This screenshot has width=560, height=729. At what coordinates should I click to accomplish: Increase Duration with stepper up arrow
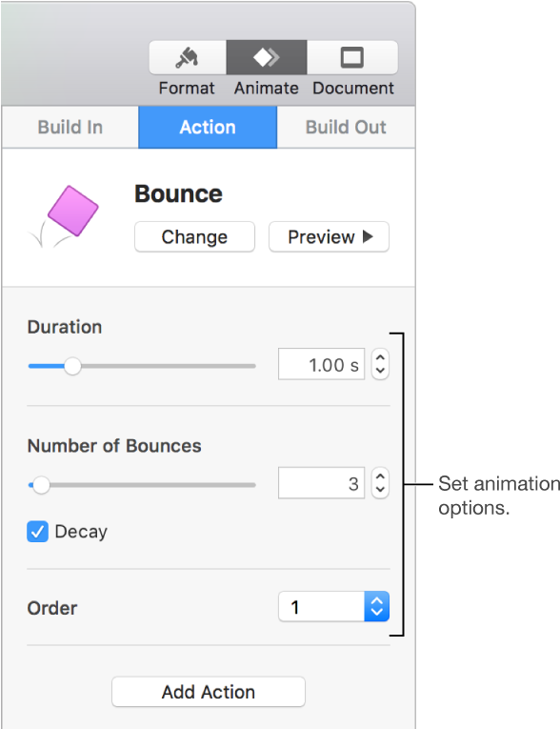380,357
